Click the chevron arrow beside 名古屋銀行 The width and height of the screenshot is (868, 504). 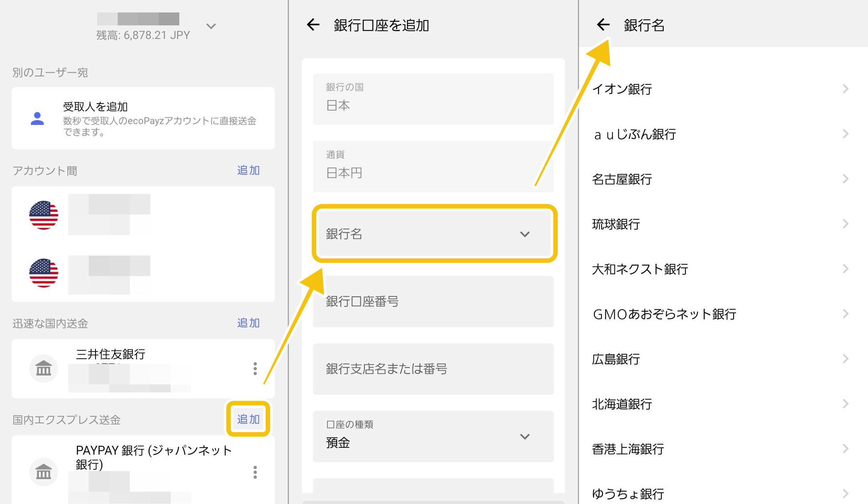click(846, 179)
